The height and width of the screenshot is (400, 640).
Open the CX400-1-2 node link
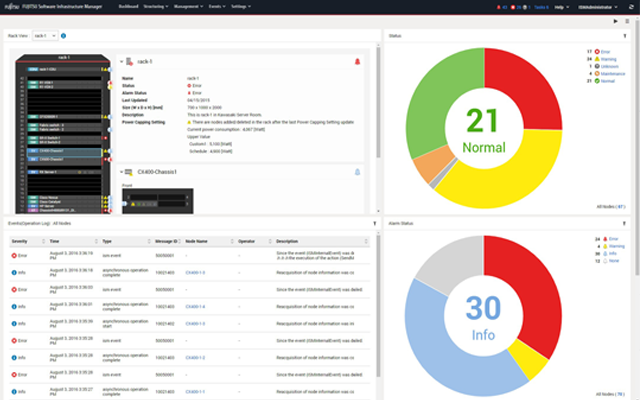(x=195, y=358)
